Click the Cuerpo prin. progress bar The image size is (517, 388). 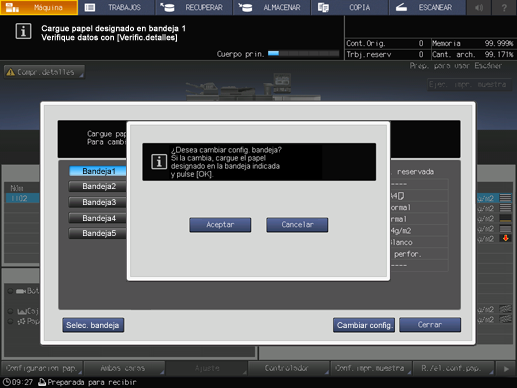(x=303, y=53)
